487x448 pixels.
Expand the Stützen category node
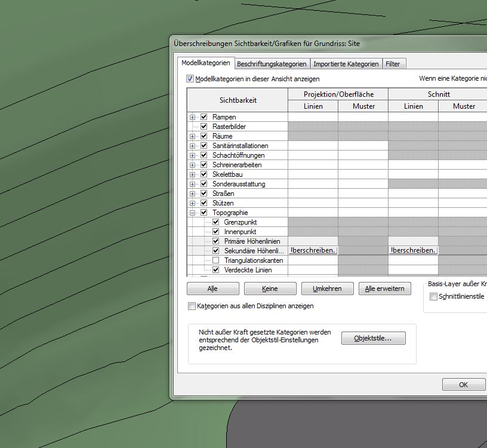click(x=193, y=203)
